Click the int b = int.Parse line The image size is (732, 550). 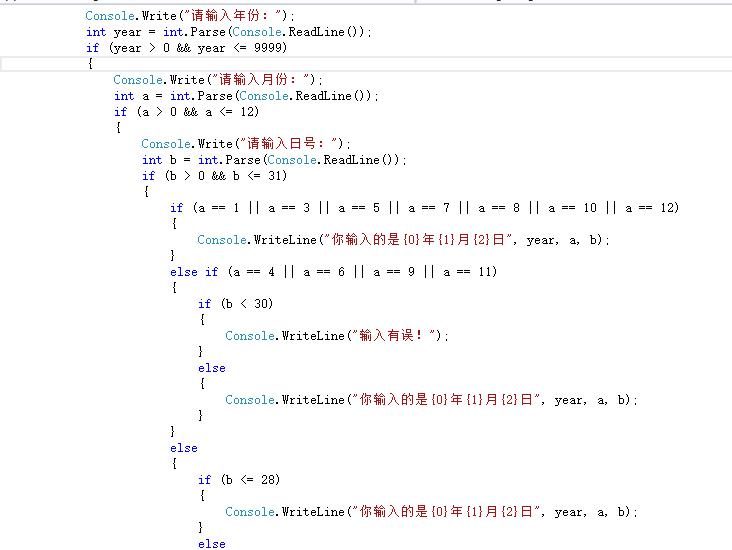pyautogui.click(x=274, y=160)
